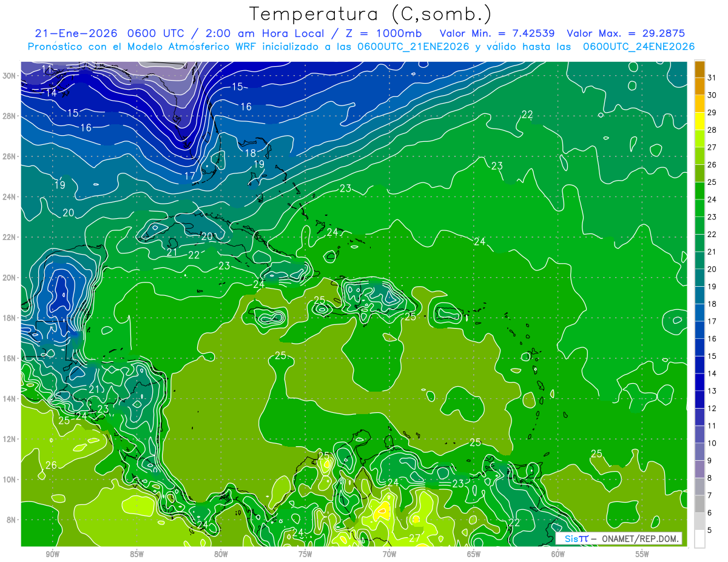
Task: Click the '80W' longitude axis label
Action: (x=221, y=555)
